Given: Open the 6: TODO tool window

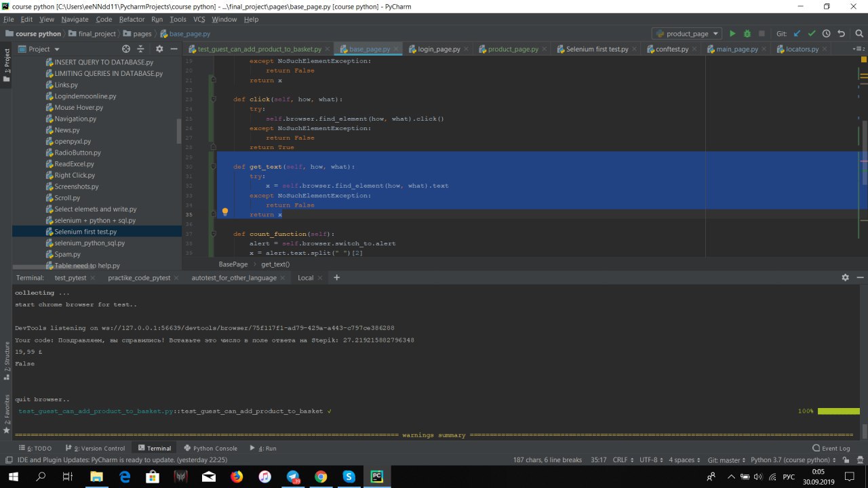Looking at the screenshot, I should click(x=35, y=448).
